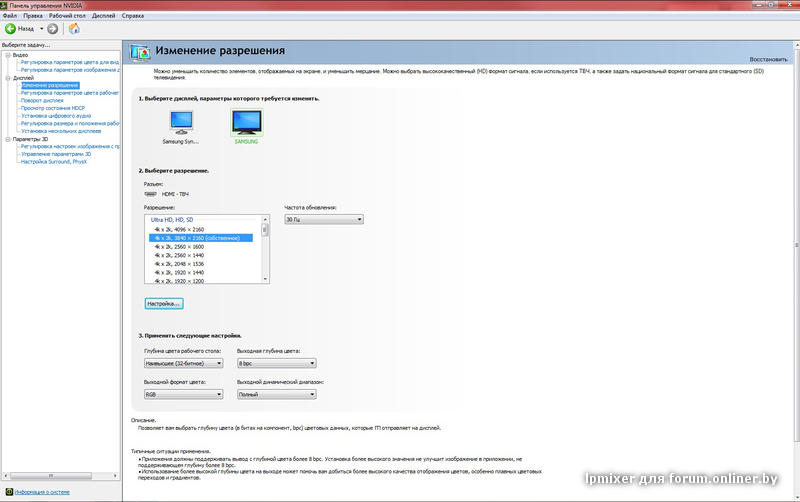The height and width of the screenshot is (502, 800).
Task: Open Поворот дисплея task
Action: [x=42, y=101]
